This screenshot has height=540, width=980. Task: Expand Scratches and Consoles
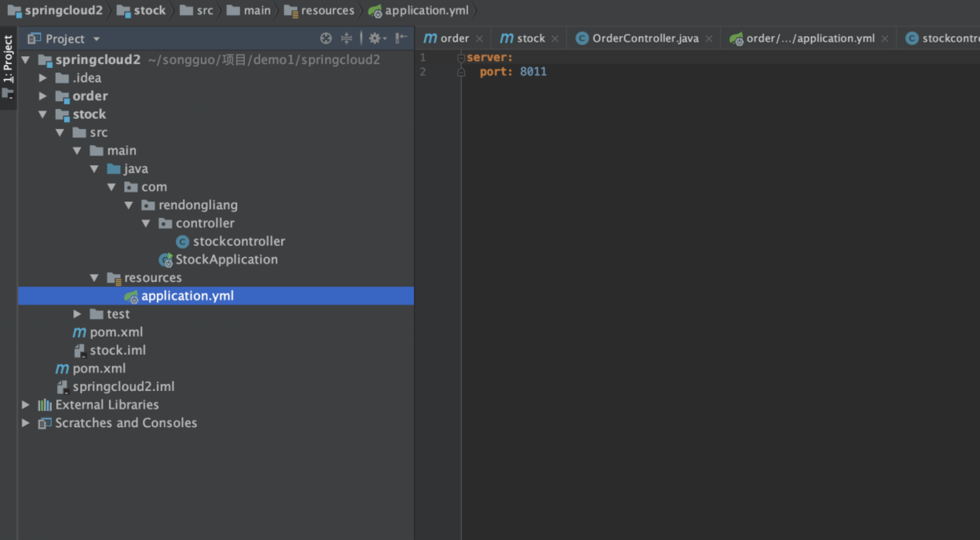(x=26, y=423)
